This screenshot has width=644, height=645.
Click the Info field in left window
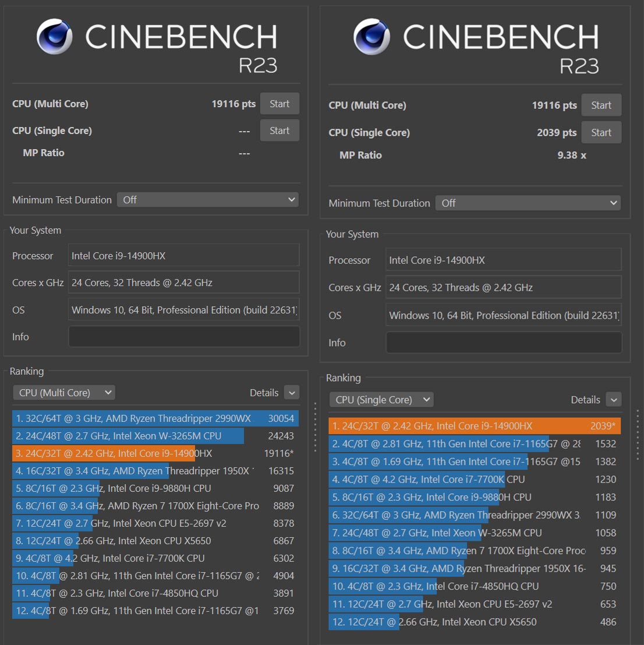click(183, 337)
